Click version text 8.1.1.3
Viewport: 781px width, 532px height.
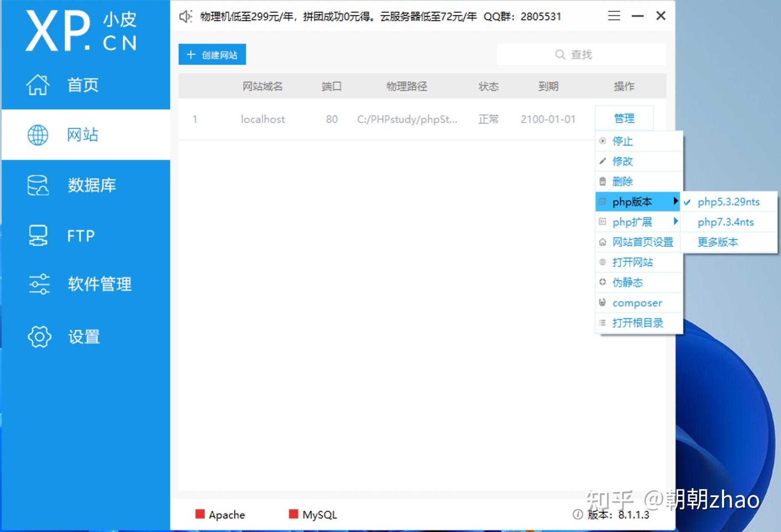tap(634, 515)
